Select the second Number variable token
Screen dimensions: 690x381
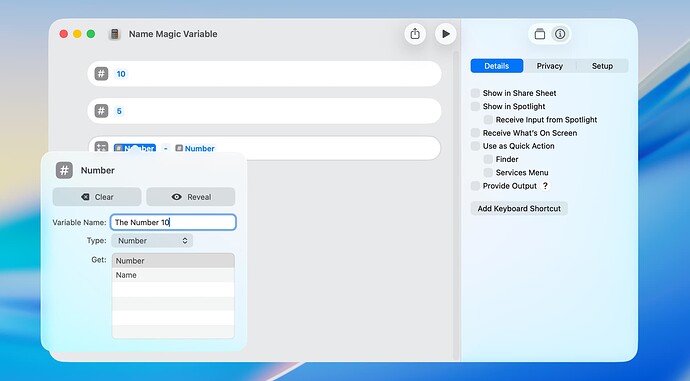(195, 148)
